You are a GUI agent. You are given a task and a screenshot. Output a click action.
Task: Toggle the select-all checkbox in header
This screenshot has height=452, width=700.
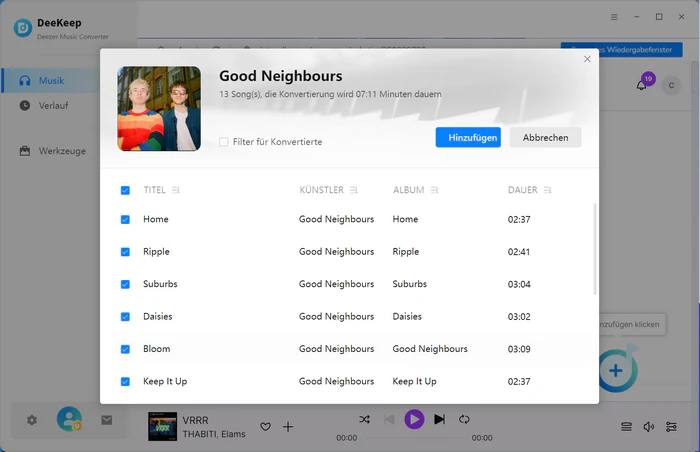tap(125, 190)
